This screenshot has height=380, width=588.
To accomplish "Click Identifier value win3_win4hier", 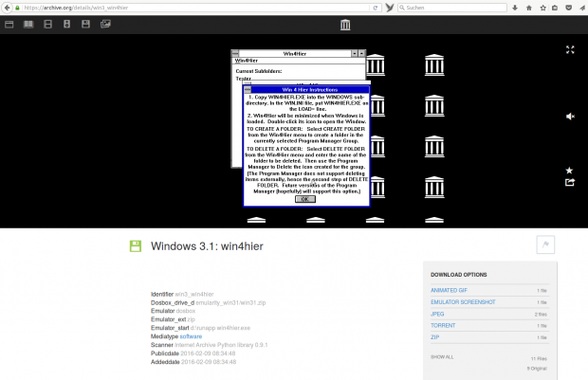I will pos(194,294).
